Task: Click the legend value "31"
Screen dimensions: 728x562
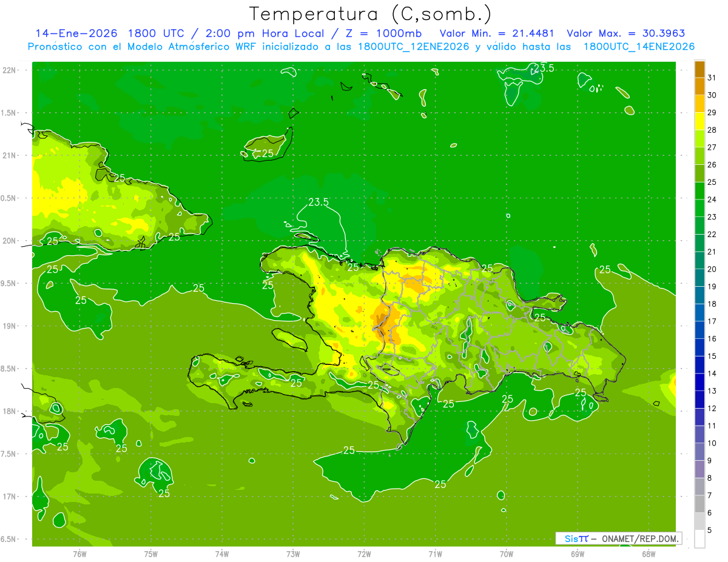Action: (x=712, y=78)
